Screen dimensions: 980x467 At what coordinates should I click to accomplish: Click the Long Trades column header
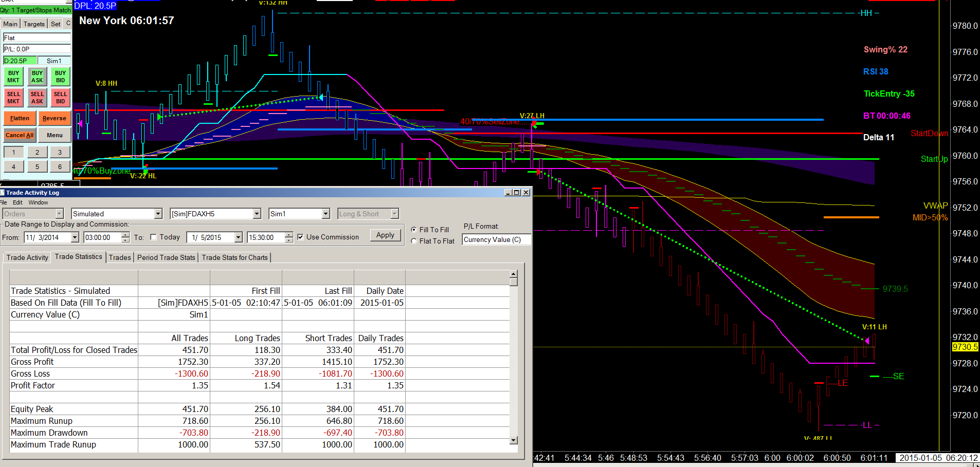pos(258,338)
